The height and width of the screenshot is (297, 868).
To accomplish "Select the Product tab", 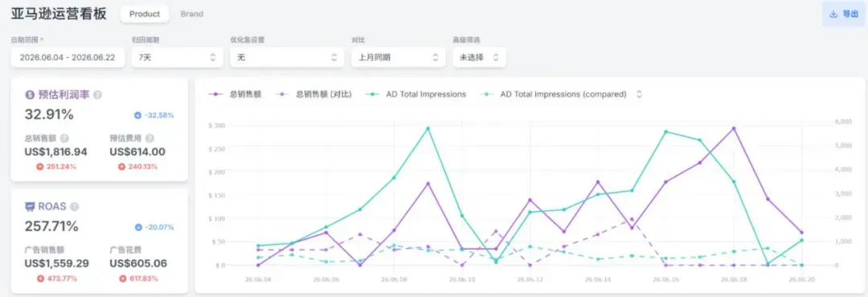I will [145, 14].
